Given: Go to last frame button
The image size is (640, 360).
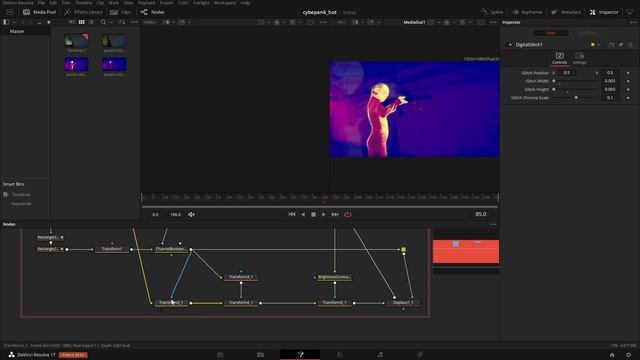Looking at the screenshot, I should tap(335, 214).
